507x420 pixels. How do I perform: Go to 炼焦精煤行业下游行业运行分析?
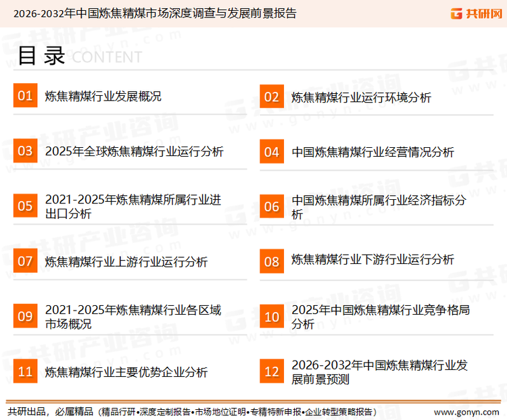(372, 260)
